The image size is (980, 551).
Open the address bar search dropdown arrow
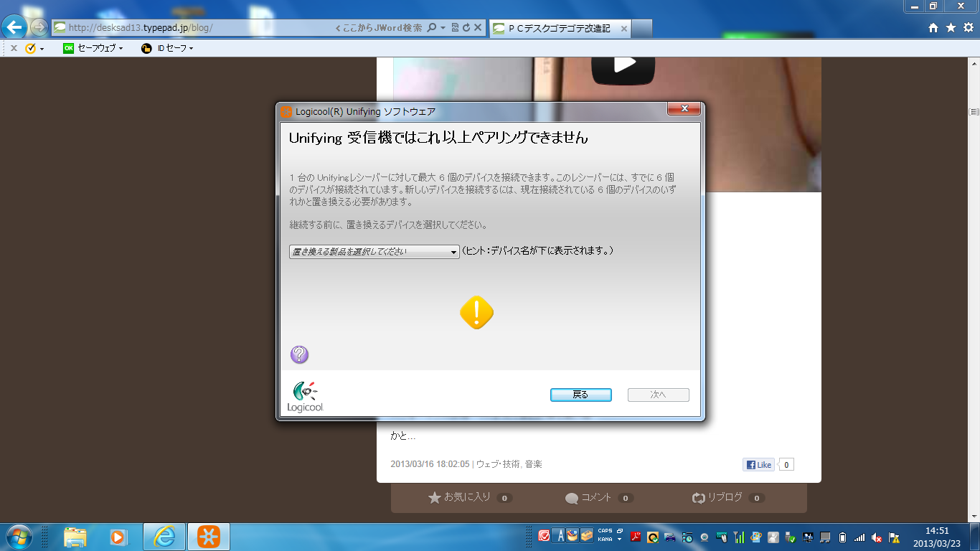tap(443, 27)
